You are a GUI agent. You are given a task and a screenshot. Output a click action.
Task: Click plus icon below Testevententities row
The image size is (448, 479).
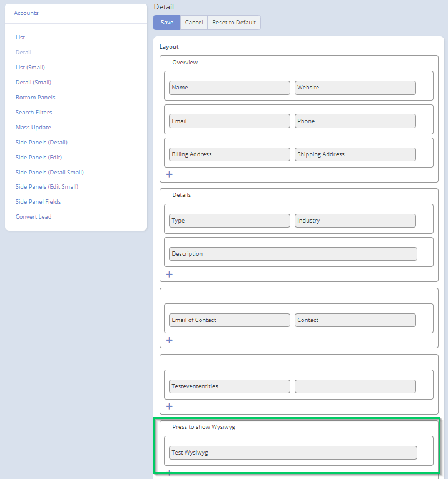(170, 406)
